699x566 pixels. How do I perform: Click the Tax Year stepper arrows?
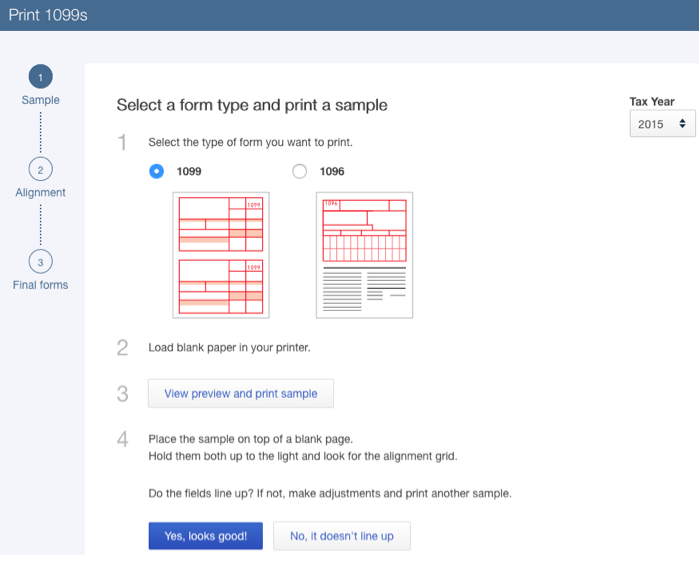[x=682, y=124]
